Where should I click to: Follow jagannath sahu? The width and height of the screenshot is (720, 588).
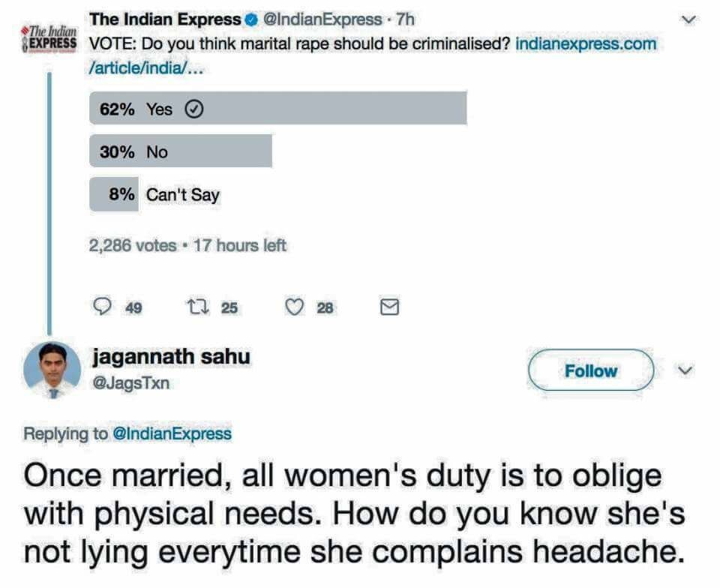(591, 370)
